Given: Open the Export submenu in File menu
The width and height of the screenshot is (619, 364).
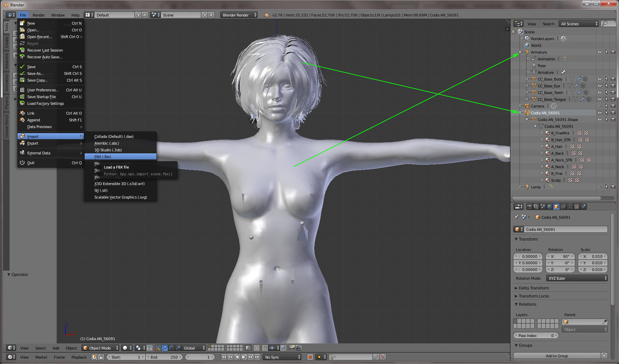Looking at the screenshot, I should [51, 143].
